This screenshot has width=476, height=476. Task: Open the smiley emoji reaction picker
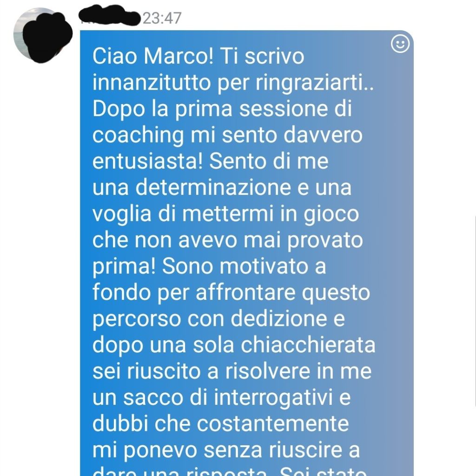[x=400, y=44]
